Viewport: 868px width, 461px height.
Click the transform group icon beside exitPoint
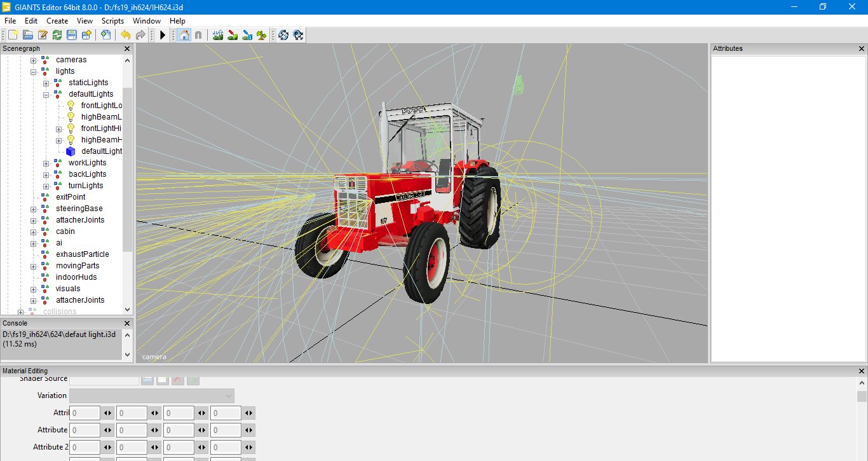[45, 197]
